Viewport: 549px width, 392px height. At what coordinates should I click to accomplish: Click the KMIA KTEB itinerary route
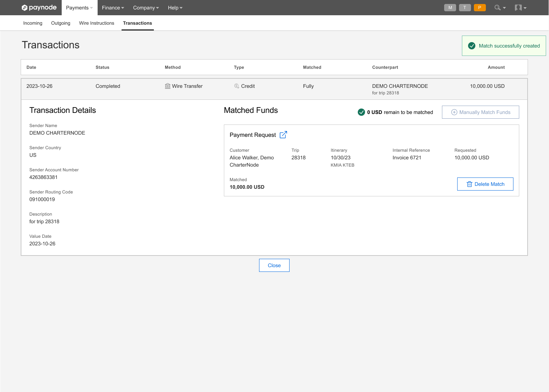(x=343, y=165)
